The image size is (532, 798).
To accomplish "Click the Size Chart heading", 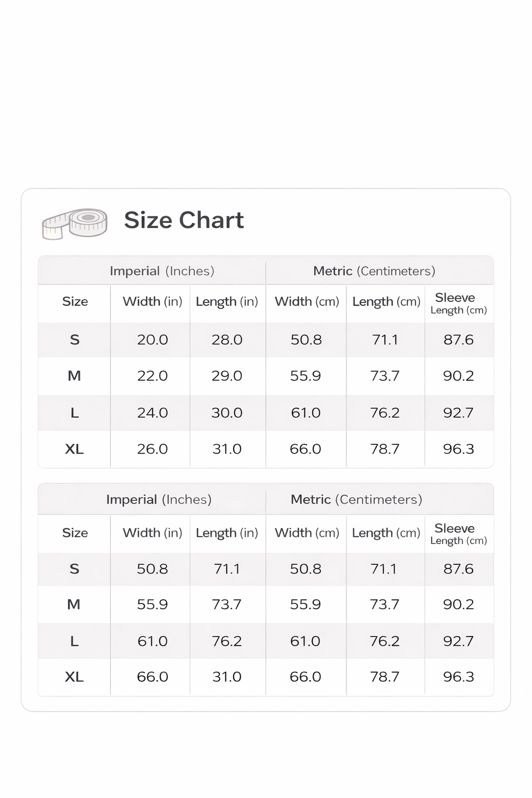I will pos(183,220).
